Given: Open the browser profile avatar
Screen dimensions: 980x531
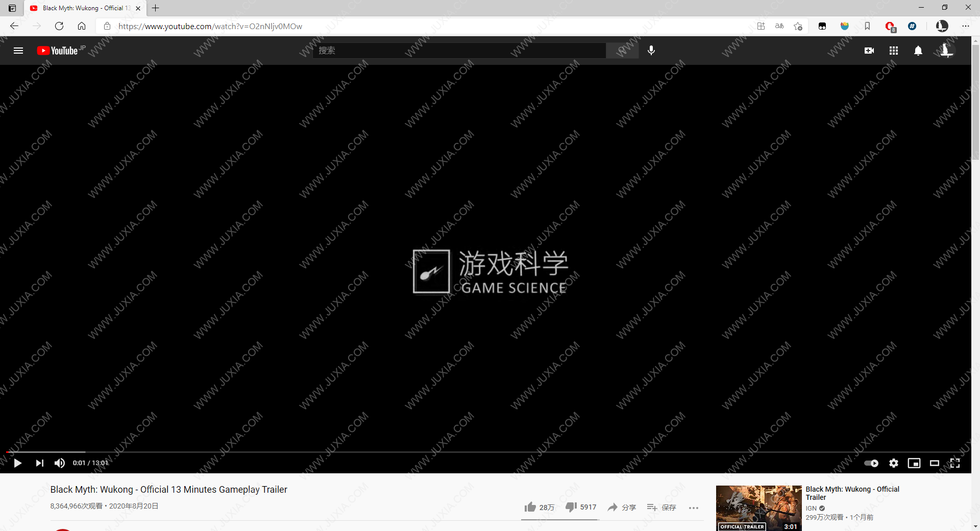Looking at the screenshot, I should click(x=942, y=26).
